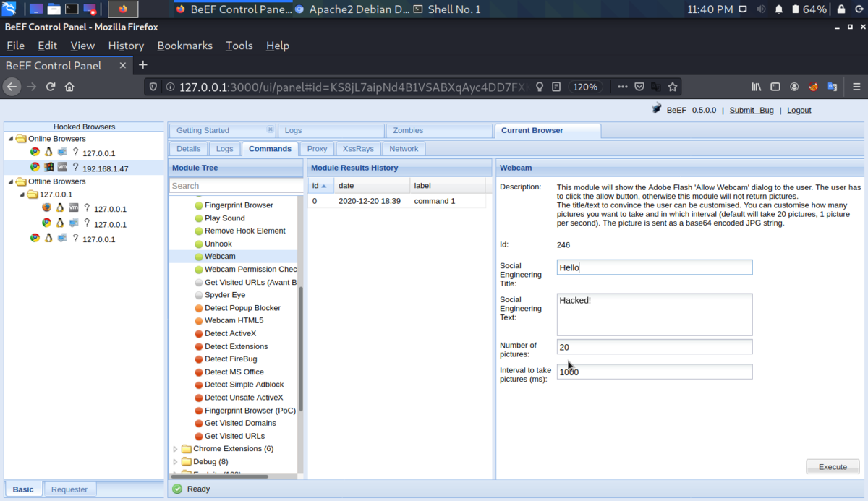Open site information icon in address bar

point(170,87)
